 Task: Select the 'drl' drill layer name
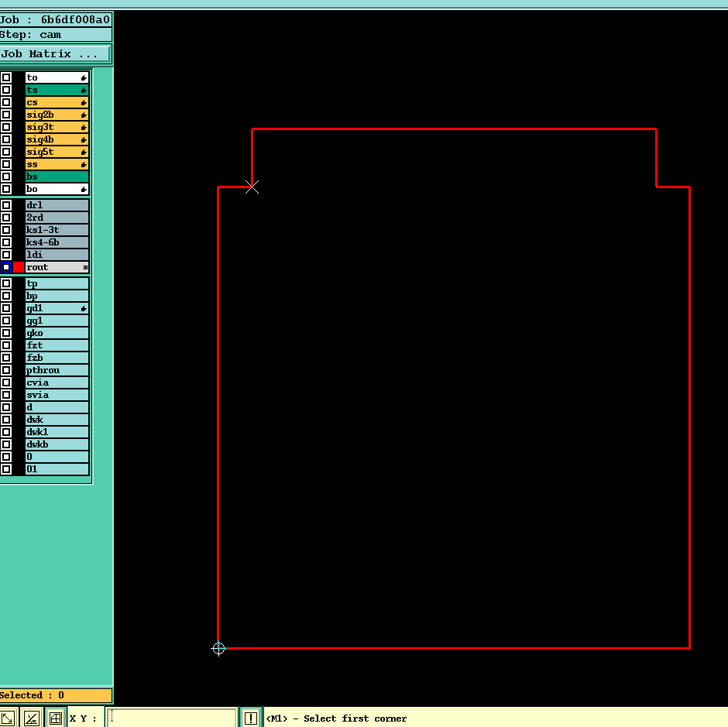tap(57, 205)
